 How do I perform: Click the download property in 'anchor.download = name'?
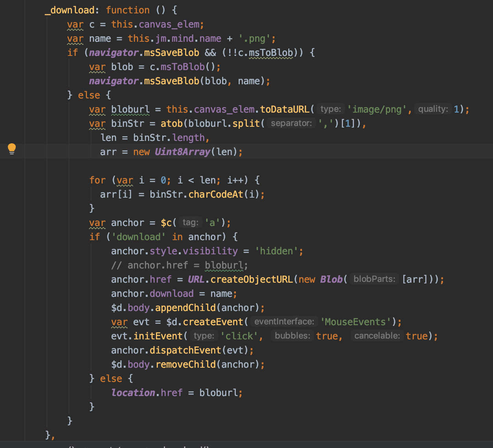coord(172,294)
